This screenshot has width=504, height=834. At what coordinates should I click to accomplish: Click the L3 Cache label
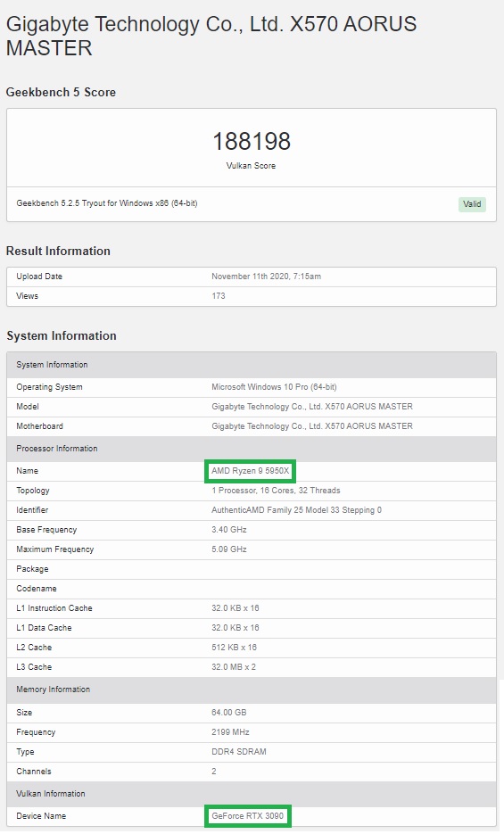(34, 668)
